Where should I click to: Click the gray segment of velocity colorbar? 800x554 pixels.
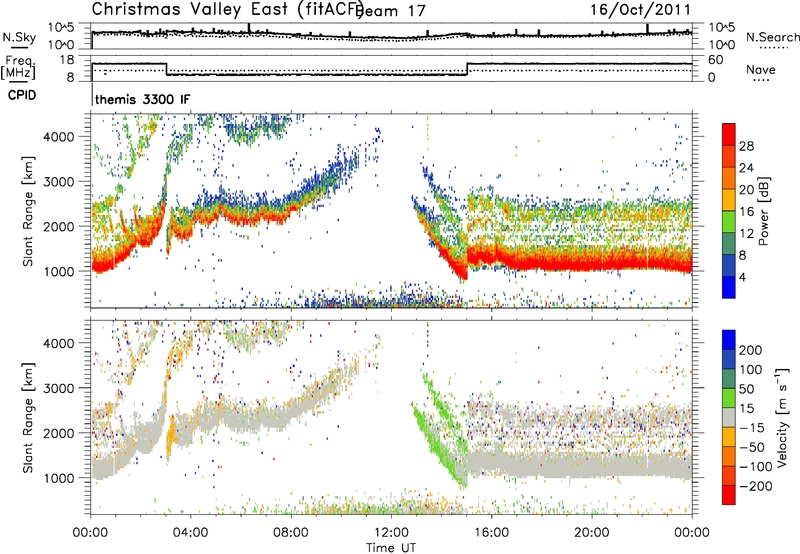729,418
